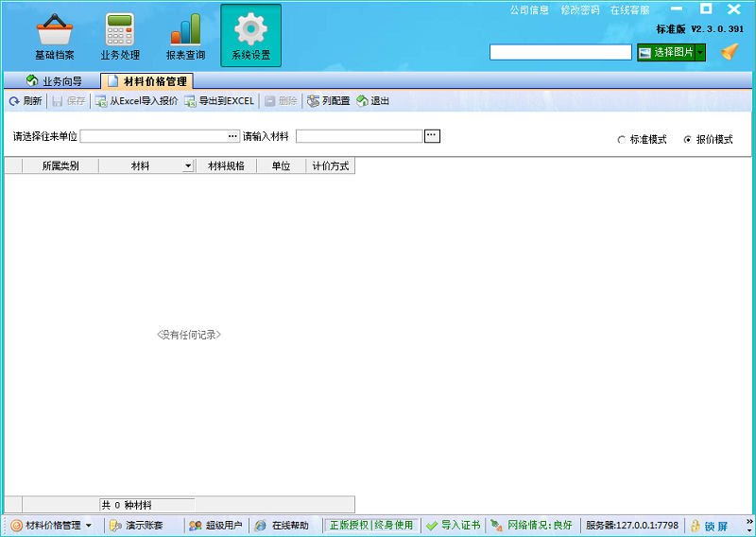This screenshot has height=537, width=756.
Task: Open the 业务处理 calculator icon
Action: (x=120, y=29)
